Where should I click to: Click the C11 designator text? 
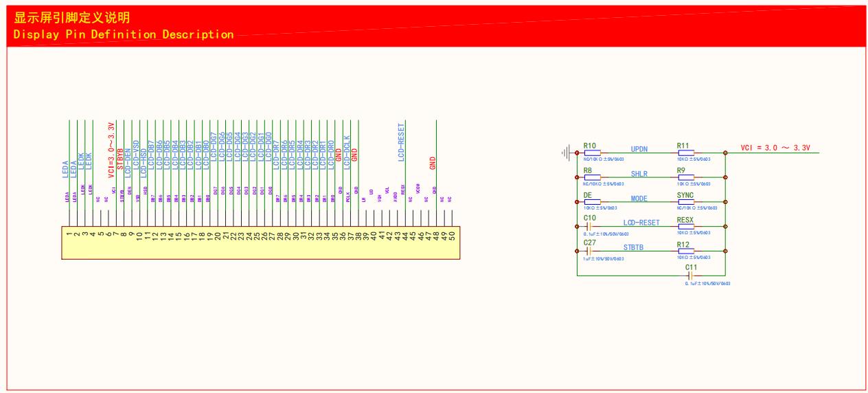692,267
